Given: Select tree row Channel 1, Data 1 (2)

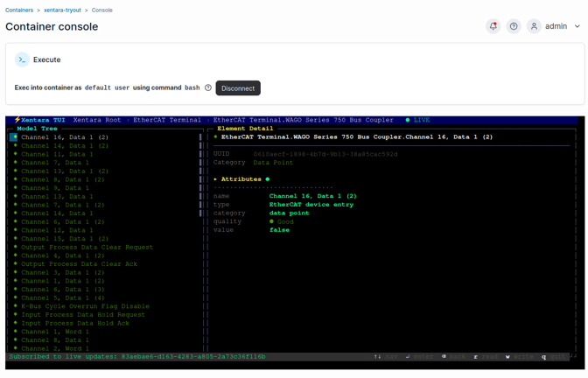Looking at the screenshot, I should tap(63, 281).
